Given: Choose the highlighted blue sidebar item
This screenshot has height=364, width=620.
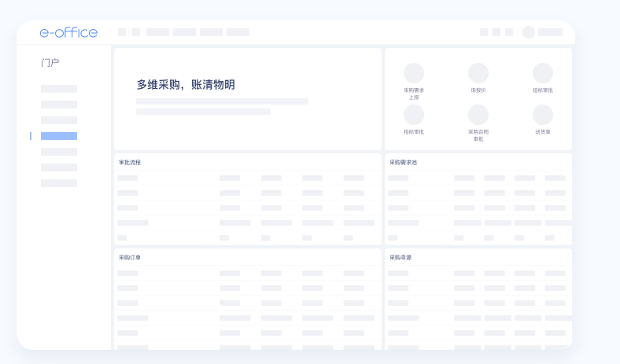Looking at the screenshot, I should [59, 136].
